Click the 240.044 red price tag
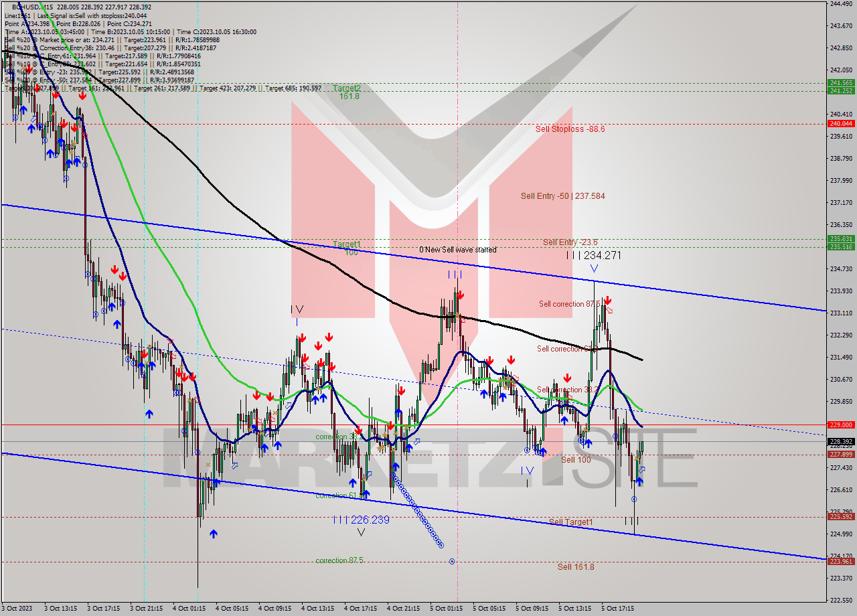857x616 pixels. click(840, 123)
